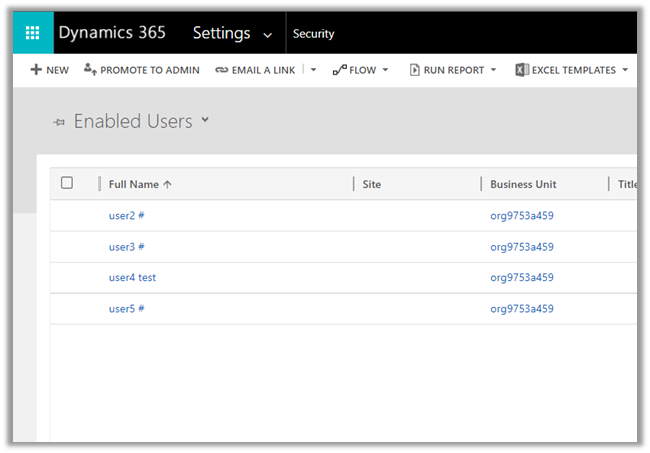The width and height of the screenshot is (650, 453).
Task: Click the Run Report document icon
Action: [414, 70]
